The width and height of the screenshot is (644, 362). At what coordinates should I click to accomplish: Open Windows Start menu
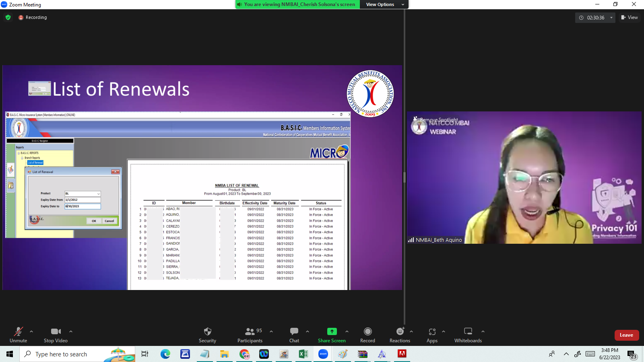tap(10, 354)
